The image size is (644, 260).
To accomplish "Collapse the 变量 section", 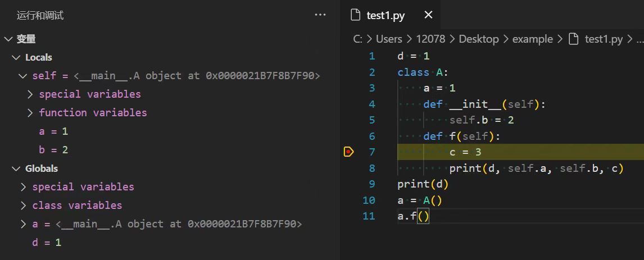I will 8,39.
